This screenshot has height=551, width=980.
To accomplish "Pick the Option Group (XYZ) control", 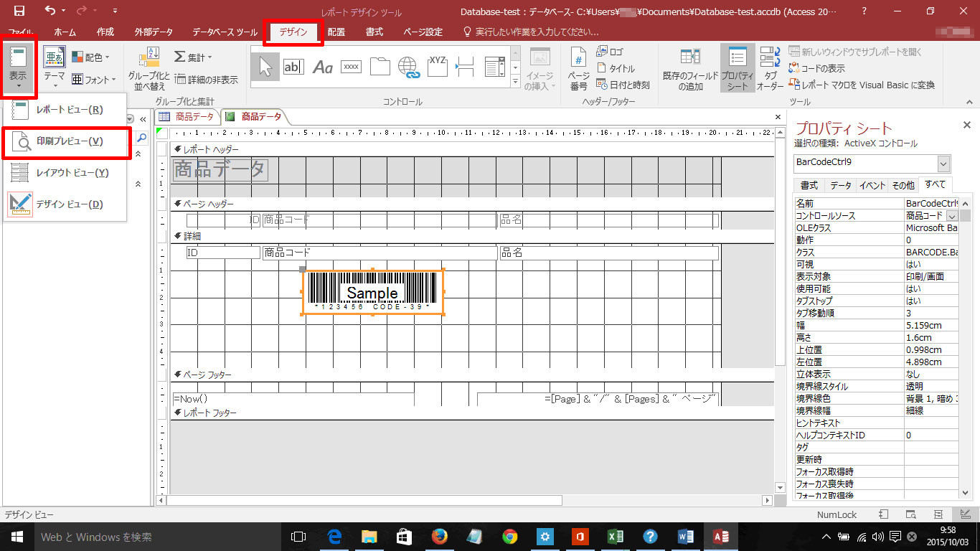I will [x=438, y=67].
